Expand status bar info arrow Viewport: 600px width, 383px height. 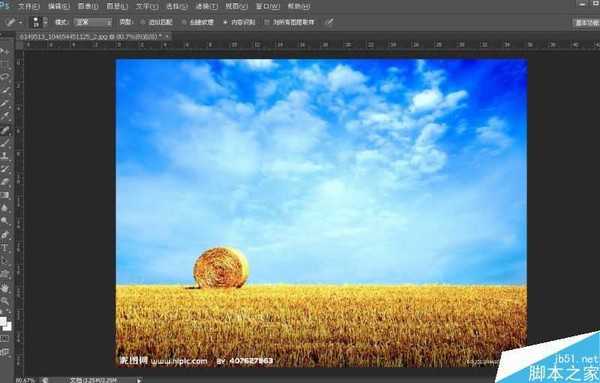point(139,380)
